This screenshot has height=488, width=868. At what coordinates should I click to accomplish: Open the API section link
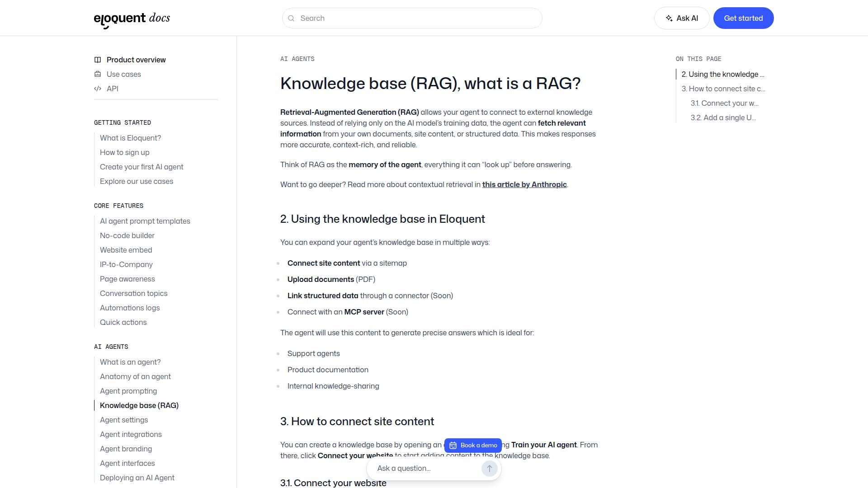click(x=113, y=89)
